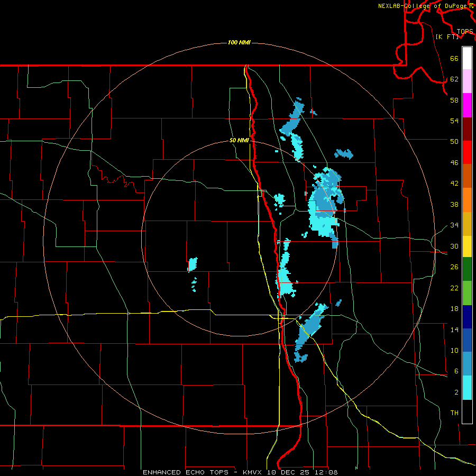Image resolution: width=476 pixels, height=476 pixels.
Task: Click the '[K FT]' units label
Action: 447,36
